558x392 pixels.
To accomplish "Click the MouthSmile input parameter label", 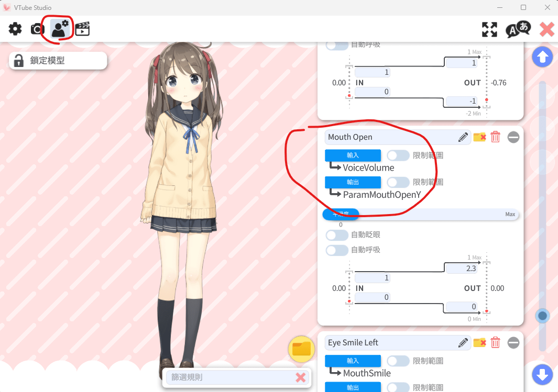I will click(x=367, y=373).
